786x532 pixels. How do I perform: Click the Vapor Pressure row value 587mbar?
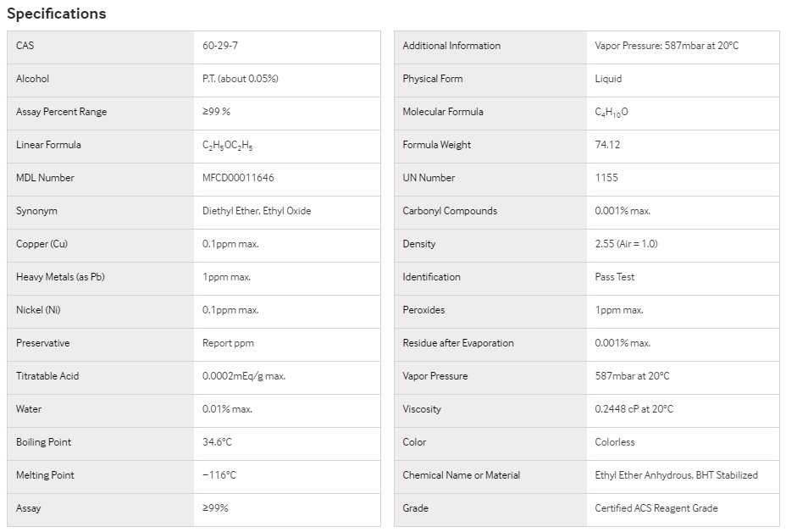click(632, 376)
